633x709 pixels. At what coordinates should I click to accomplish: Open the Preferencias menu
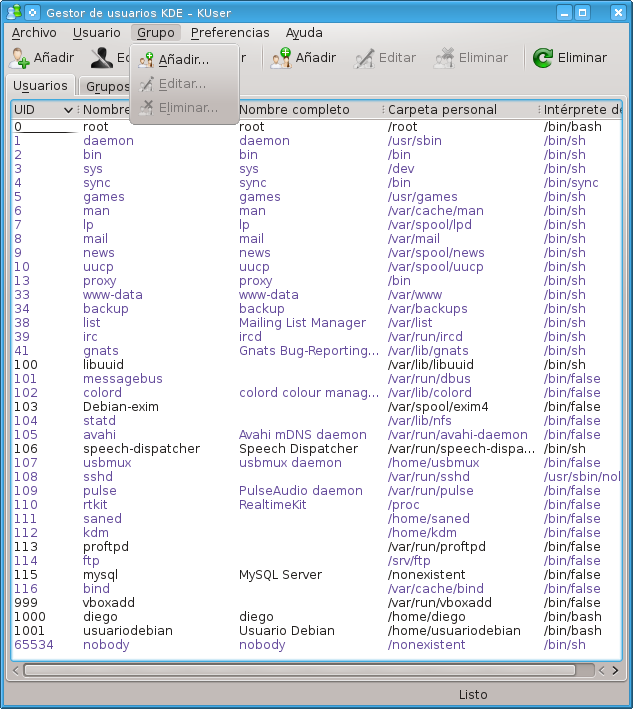[x=230, y=33]
